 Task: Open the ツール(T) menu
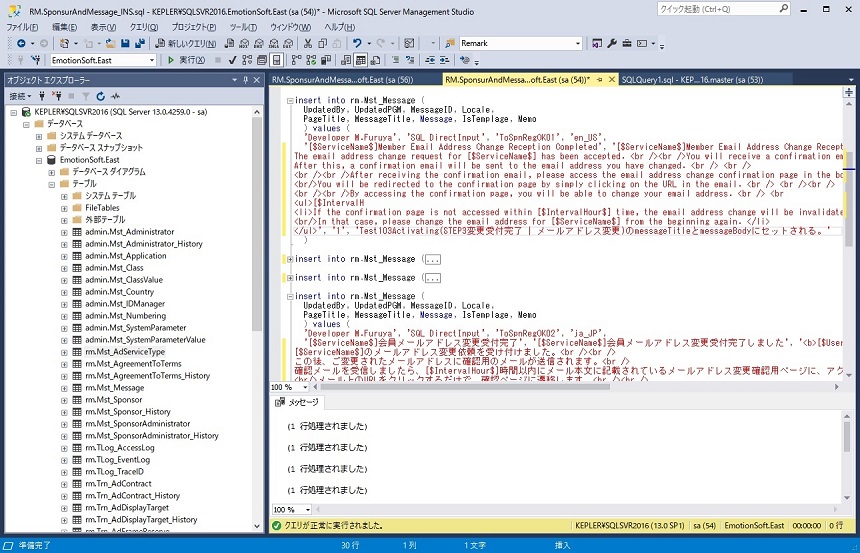pyautogui.click(x=243, y=27)
